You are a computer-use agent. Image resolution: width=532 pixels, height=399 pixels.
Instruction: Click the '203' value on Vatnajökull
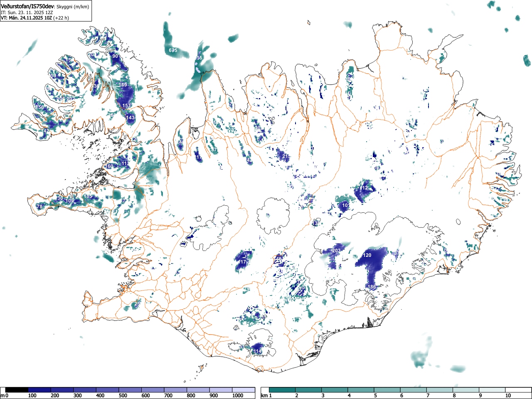(x=337, y=251)
